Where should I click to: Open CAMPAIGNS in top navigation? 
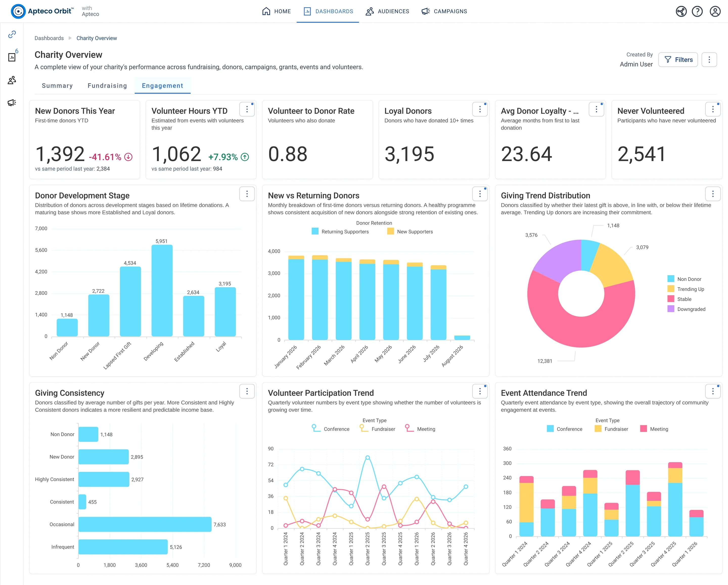click(444, 11)
